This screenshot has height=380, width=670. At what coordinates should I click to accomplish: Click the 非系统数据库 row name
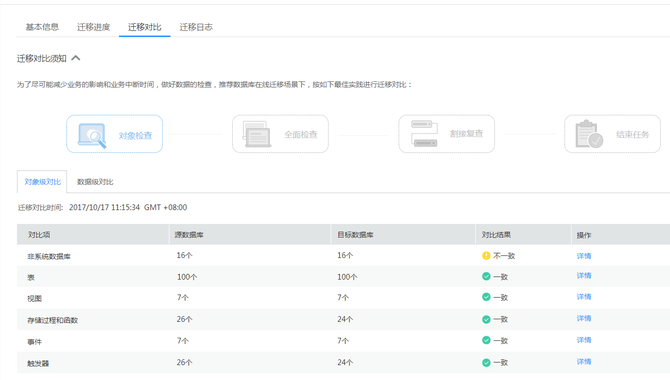tap(49, 256)
